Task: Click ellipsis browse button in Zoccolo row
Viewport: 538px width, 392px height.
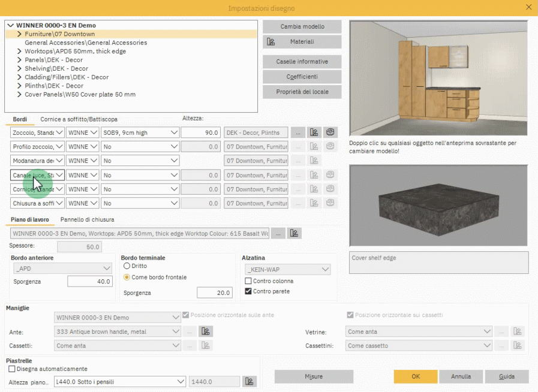Action: [298, 132]
